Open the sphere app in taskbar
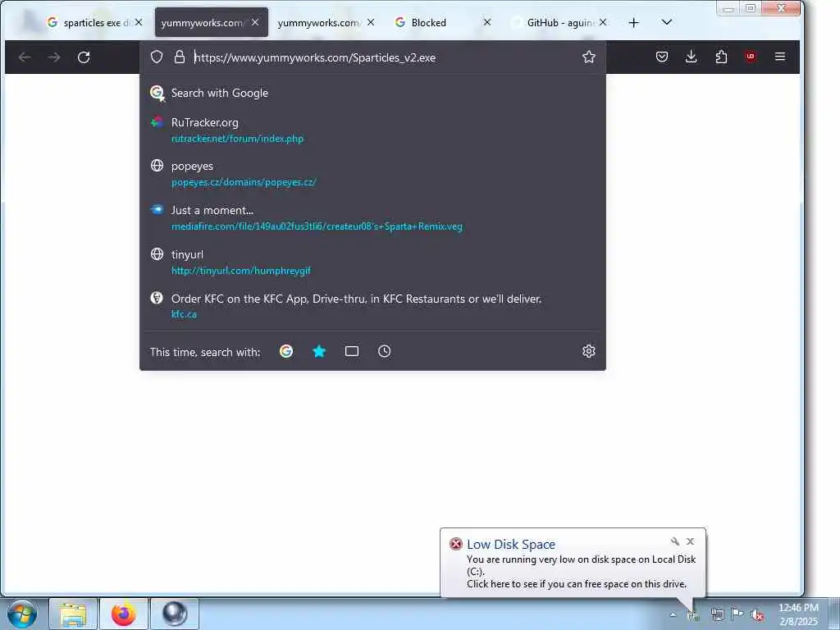The width and height of the screenshot is (840, 630). pos(175,614)
